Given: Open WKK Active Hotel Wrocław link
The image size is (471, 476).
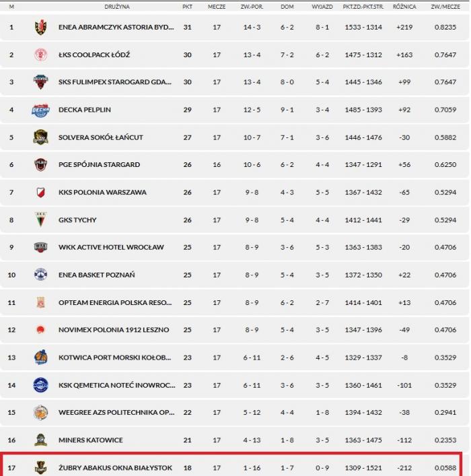Looking at the screenshot, I should click(110, 247).
